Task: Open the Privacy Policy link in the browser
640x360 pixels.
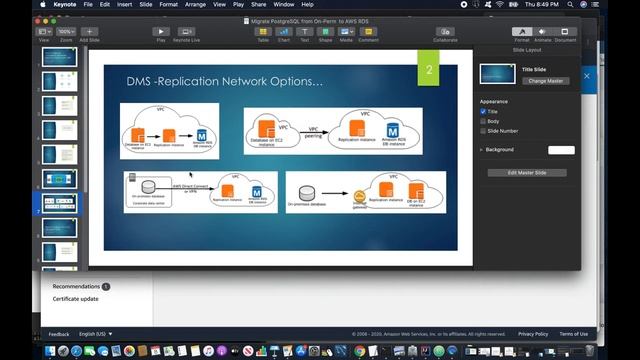Action: pyautogui.click(x=533, y=334)
